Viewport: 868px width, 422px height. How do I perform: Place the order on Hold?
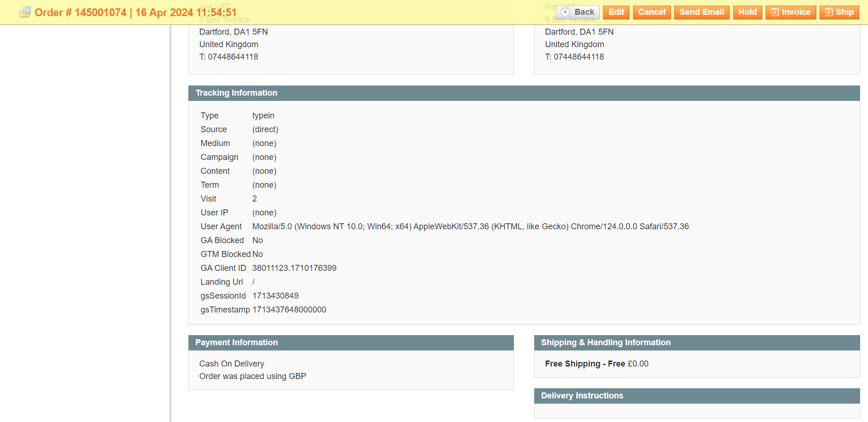(x=747, y=12)
